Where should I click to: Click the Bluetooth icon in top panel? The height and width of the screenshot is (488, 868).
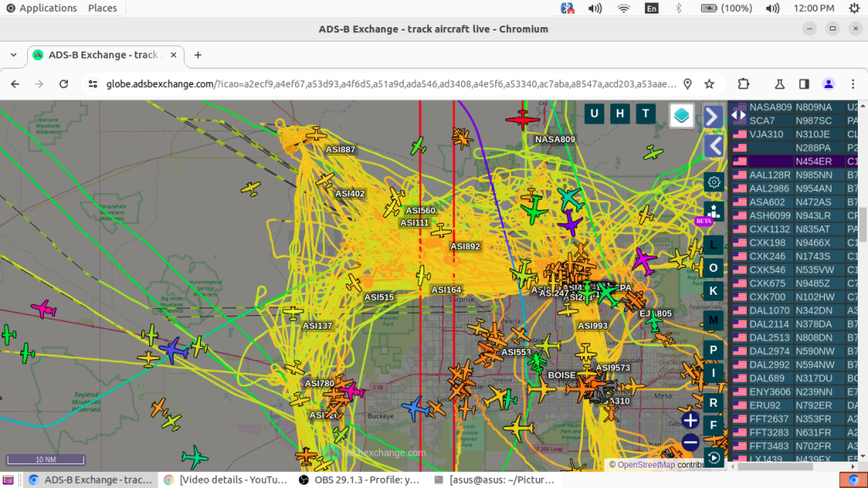(679, 8)
